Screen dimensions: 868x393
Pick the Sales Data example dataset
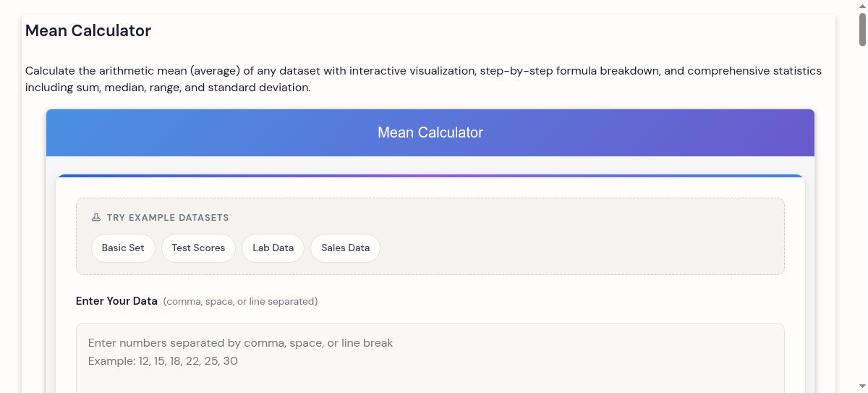345,248
